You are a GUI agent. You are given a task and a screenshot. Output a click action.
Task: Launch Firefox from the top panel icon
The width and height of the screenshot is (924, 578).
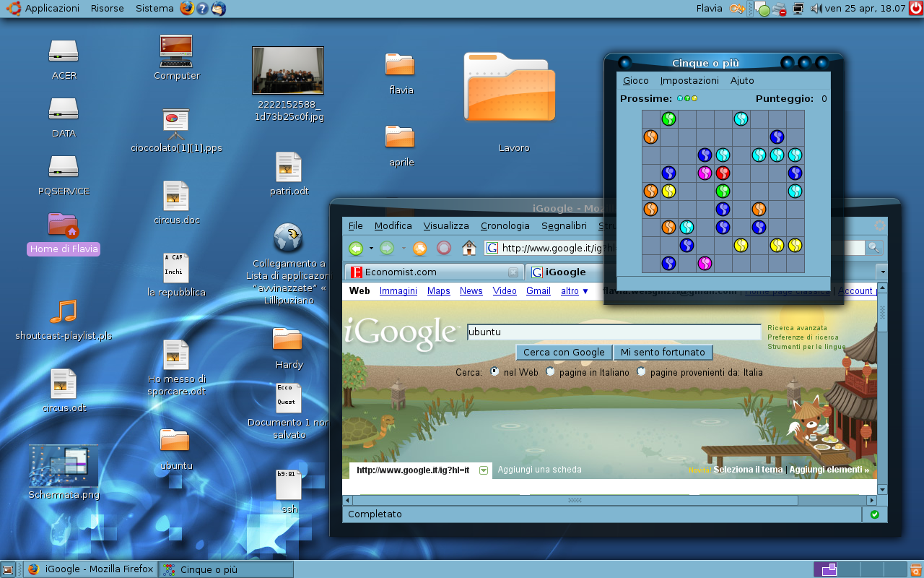pos(187,8)
